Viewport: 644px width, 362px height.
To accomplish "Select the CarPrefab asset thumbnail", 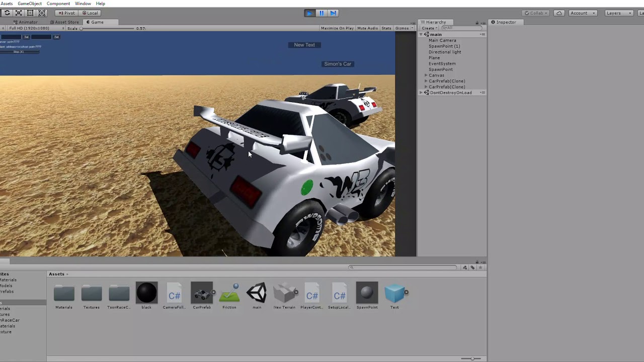I will (202, 293).
